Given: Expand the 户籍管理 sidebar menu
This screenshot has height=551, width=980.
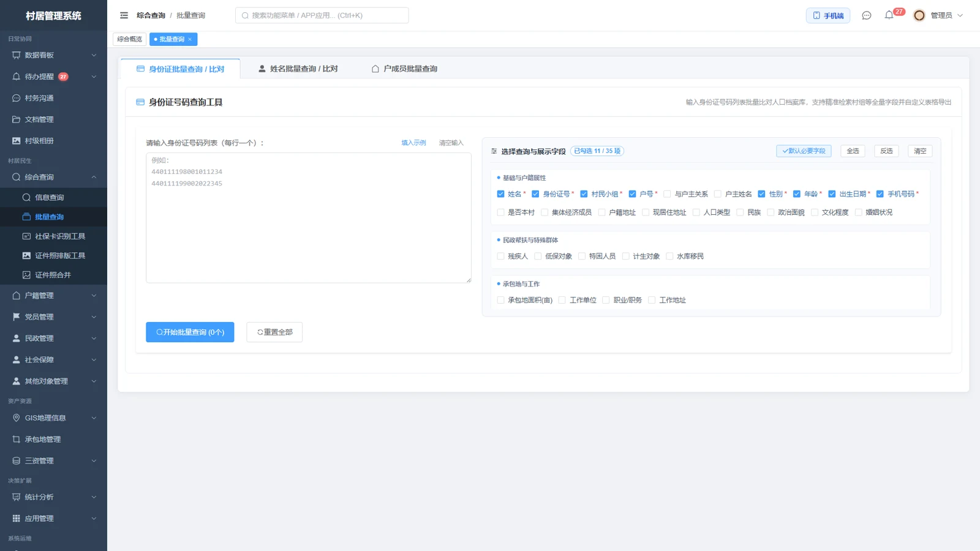Looking at the screenshot, I should [x=53, y=295].
